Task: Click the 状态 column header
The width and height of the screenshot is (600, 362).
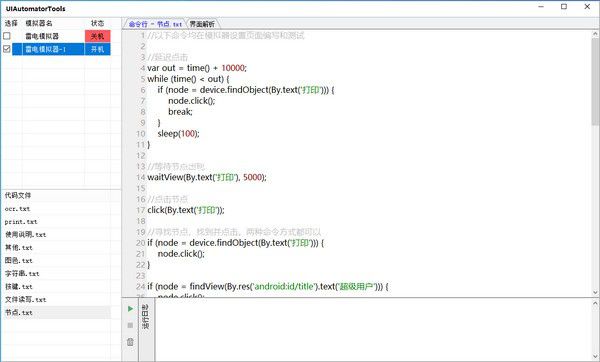Action: pos(97,23)
